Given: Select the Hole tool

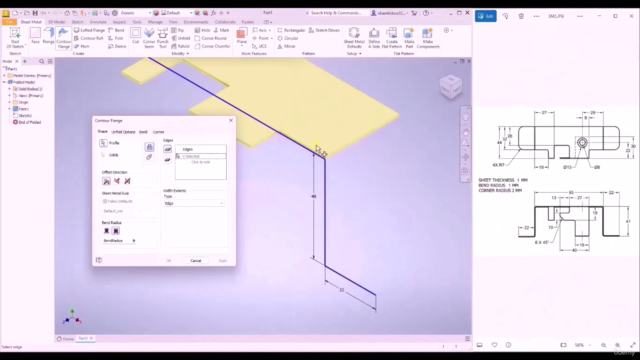Looking at the screenshot, I should click(x=202, y=30).
